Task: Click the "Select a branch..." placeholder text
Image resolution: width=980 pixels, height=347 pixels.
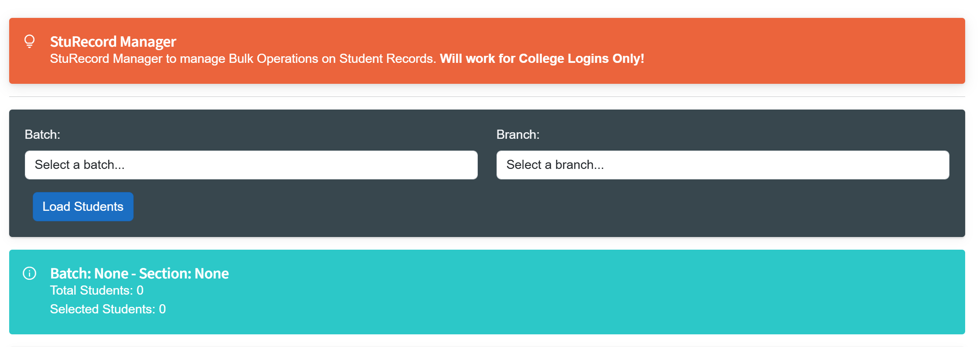Action: (x=555, y=165)
